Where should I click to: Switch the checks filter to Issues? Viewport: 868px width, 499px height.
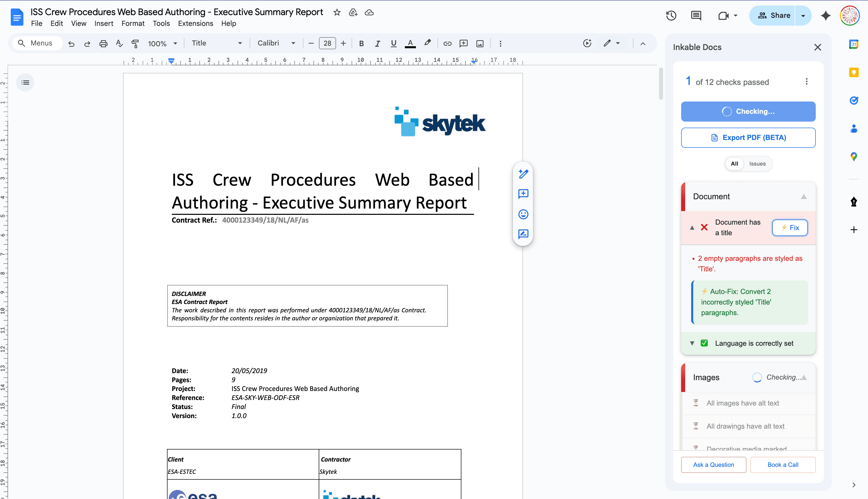pyautogui.click(x=757, y=164)
